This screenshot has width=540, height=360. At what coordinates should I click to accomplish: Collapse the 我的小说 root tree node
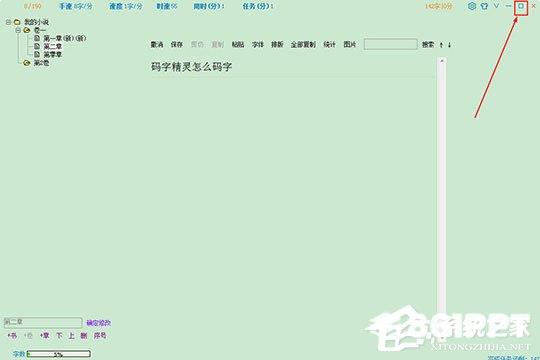[8, 22]
